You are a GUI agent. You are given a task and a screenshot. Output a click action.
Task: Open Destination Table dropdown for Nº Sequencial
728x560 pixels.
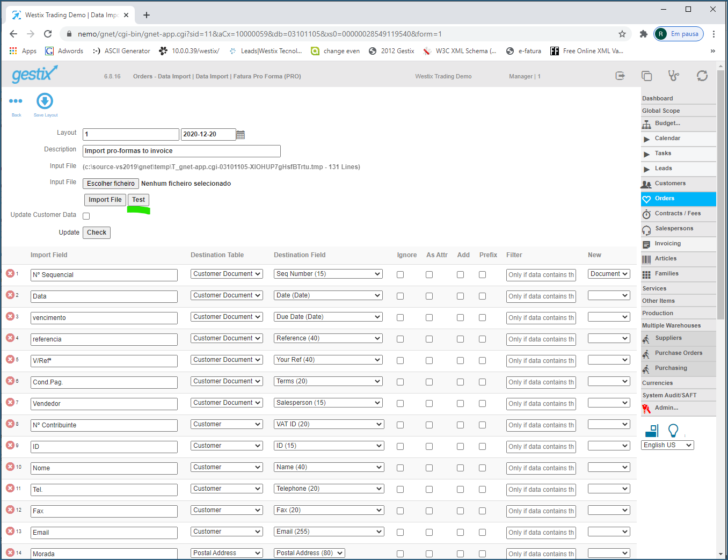point(227,274)
